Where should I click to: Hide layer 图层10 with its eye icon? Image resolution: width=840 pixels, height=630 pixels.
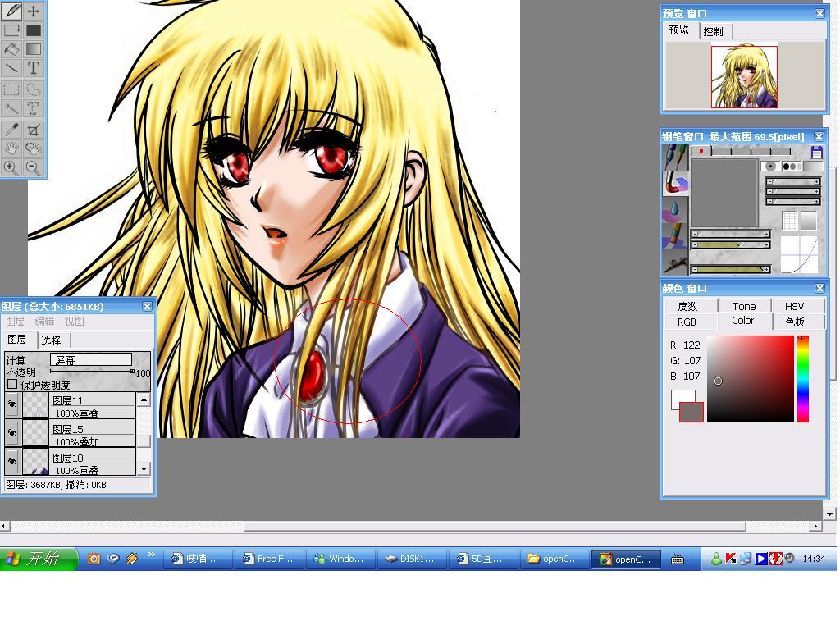[11, 462]
